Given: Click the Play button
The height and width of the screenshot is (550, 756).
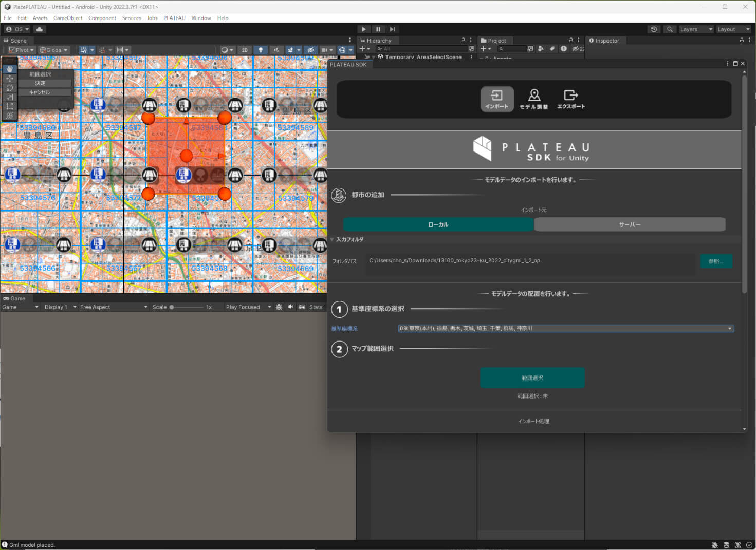Looking at the screenshot, I should pos(363,29).
